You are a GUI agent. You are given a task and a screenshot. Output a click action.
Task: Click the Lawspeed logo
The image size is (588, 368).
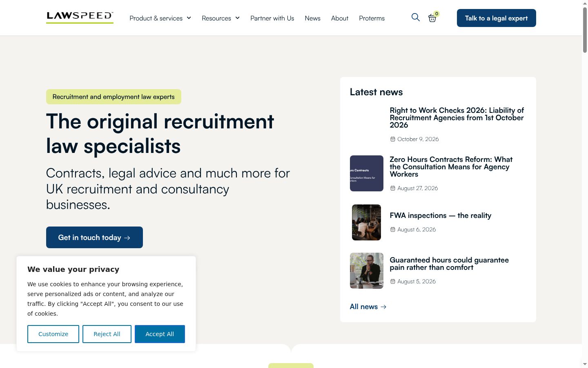[x=80, y=18]
